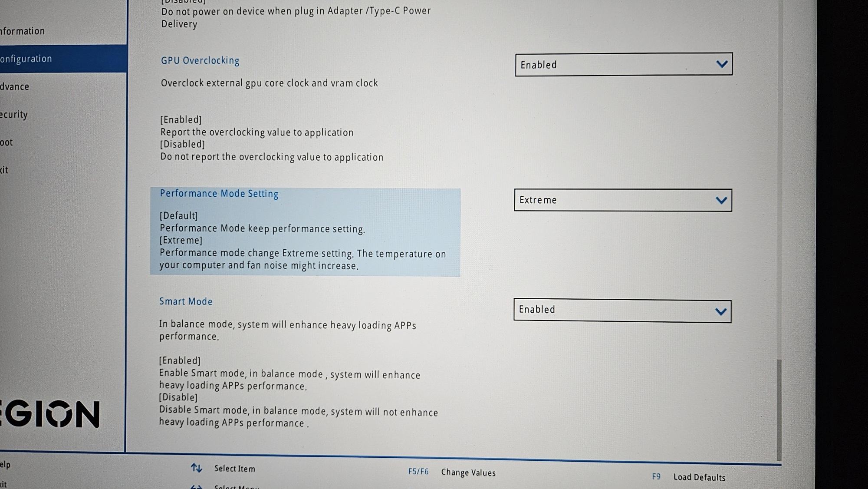Click the vertical scrollbar thumb on the right

[779, 410]
